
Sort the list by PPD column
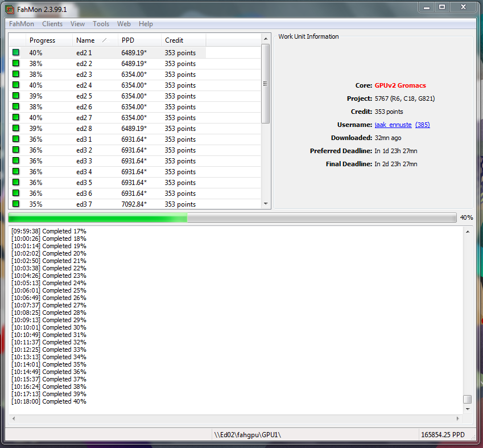137,40
